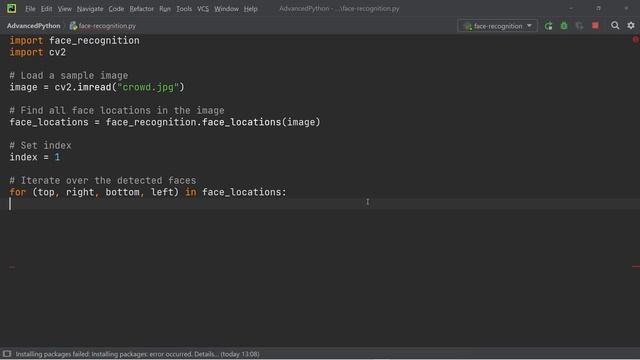640x360 pixels.
Task: Open the Edit menu
Action: [46, 9]
